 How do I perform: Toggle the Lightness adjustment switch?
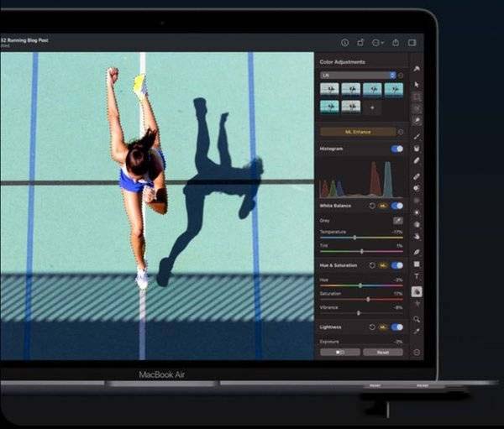[x=397, y=327]
